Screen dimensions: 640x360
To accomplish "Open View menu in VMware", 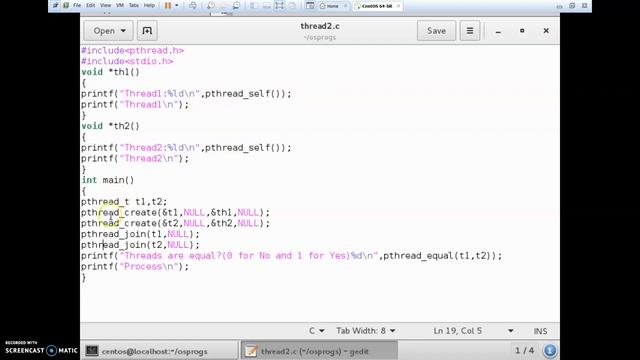I will 105,6.
